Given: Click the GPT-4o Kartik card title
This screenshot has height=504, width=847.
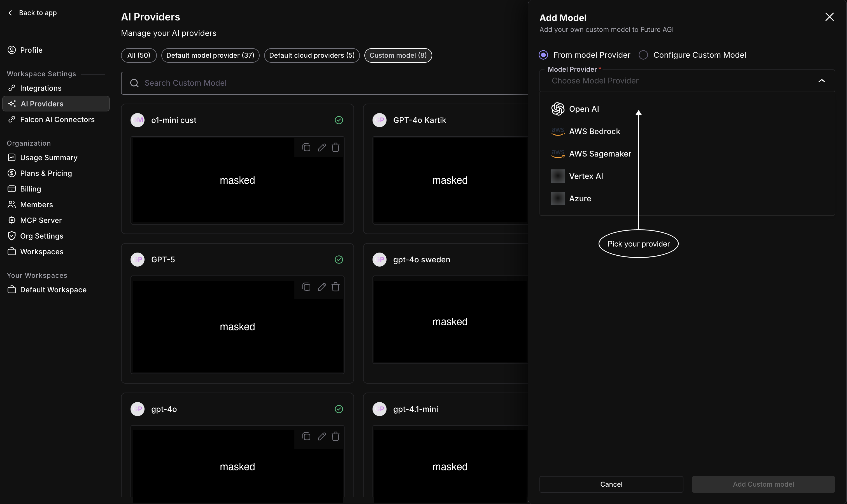Looking at the screenshot, I should [x=420, y=120].
